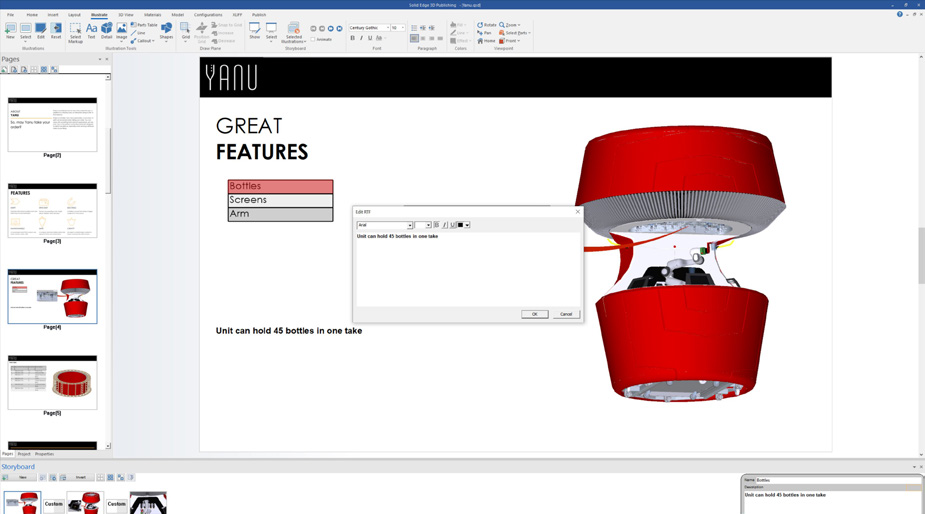925x514 pixels.
Task: Switch to the Home tab
Action: [x=32, y=15]
